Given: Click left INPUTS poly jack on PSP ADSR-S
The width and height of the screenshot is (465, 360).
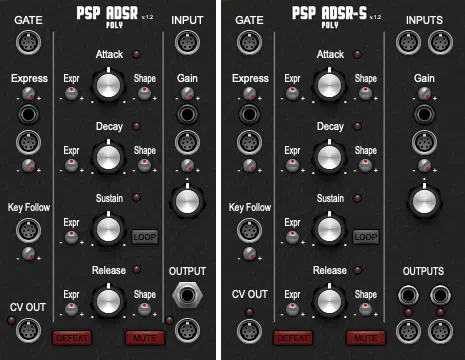Looking at the screenshot, I should click(x=408, y=43).
